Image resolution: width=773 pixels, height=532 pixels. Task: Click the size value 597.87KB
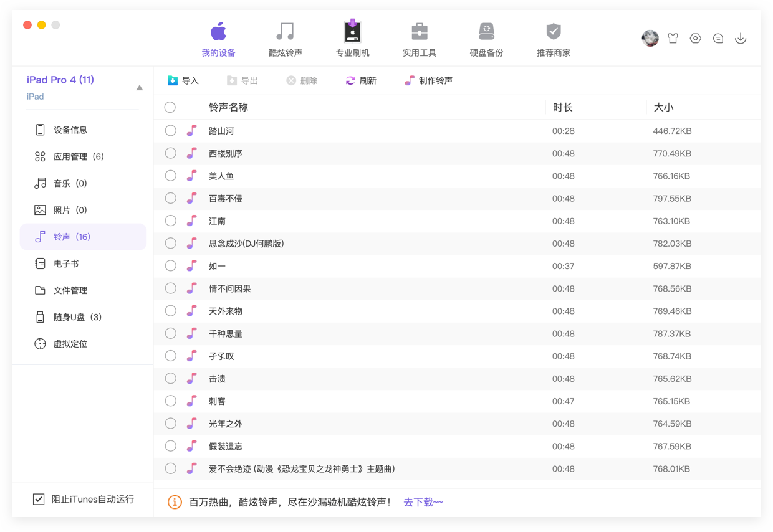coord(672,266)
